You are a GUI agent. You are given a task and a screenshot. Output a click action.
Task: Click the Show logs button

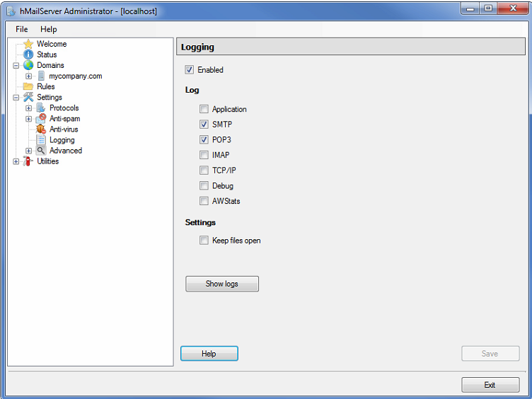(x=222, y=284)
